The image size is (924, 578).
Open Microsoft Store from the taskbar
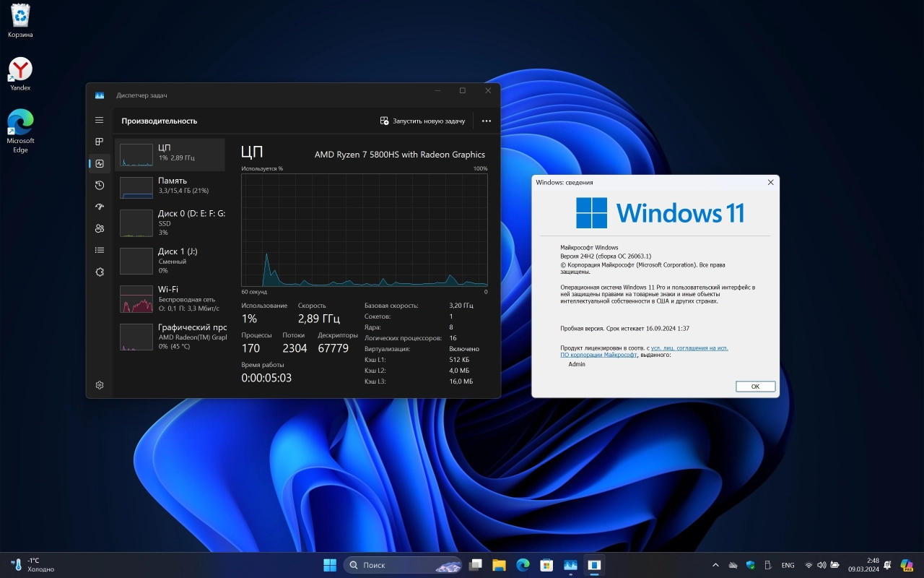point(546,565)
